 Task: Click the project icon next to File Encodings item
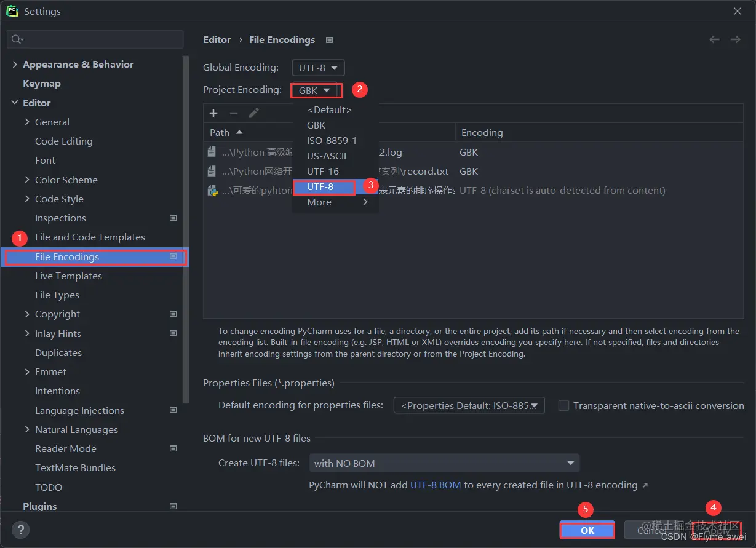point(173,256)
